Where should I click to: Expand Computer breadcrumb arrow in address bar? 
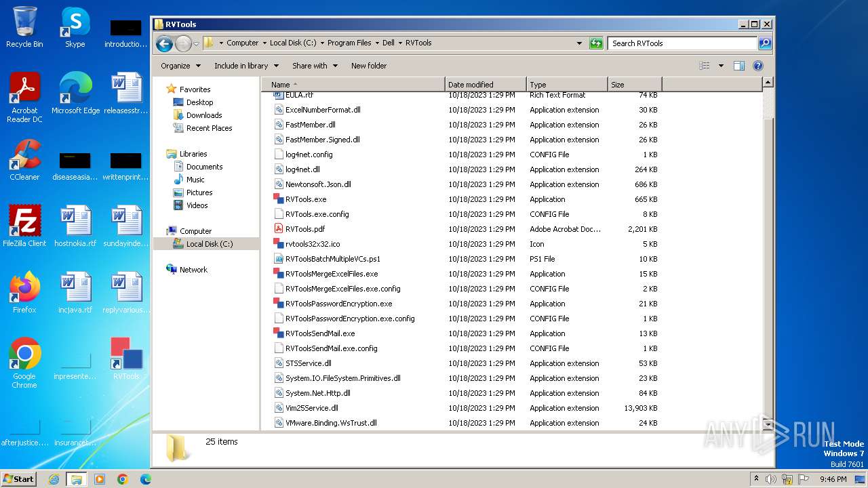(264, 43)
